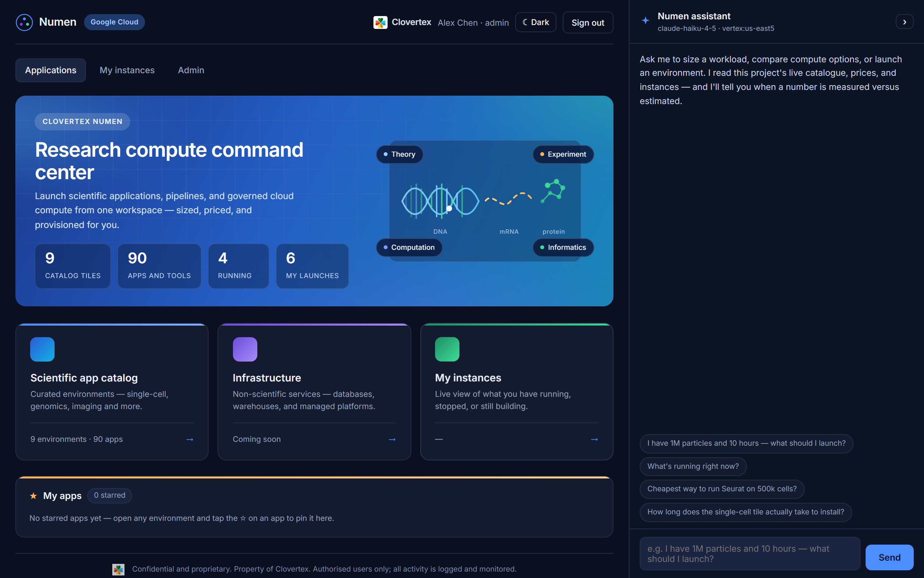Click the orange My apps star icon

[x=34, y=495]
